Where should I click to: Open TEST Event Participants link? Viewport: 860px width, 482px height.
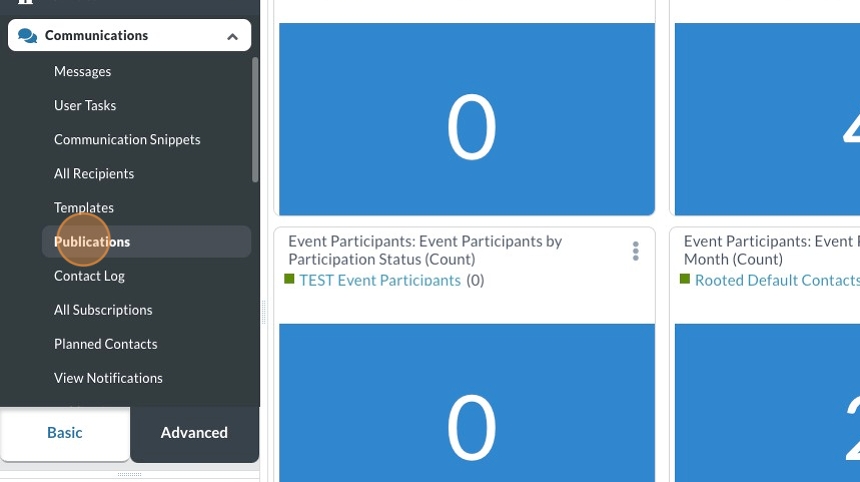(x=380, y=280)
